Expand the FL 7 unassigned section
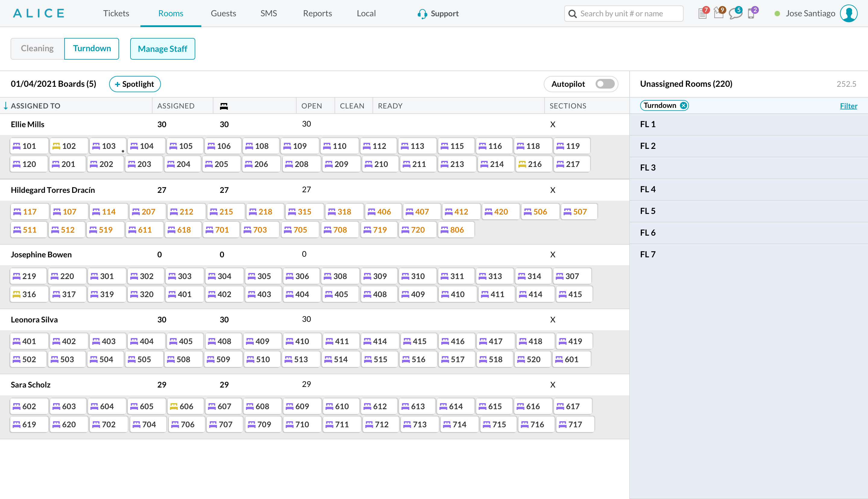868x499 pixels. click(x=648, y=254)
